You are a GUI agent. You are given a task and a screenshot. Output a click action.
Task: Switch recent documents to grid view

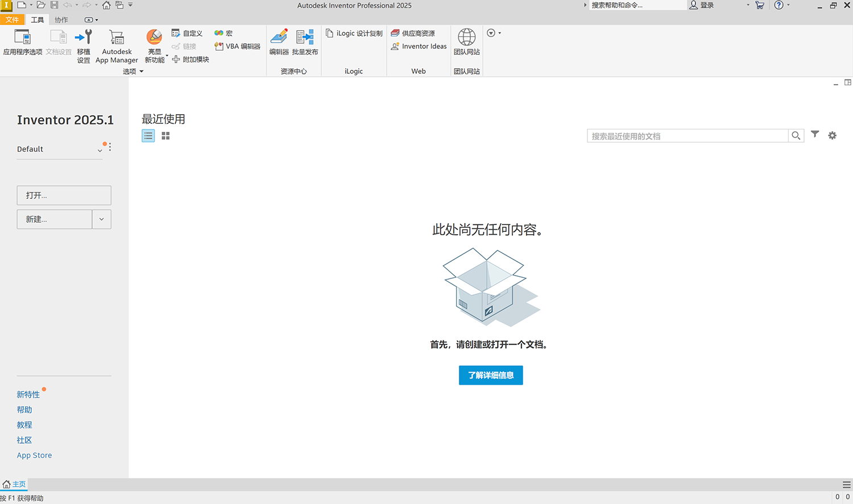(165, 135)
